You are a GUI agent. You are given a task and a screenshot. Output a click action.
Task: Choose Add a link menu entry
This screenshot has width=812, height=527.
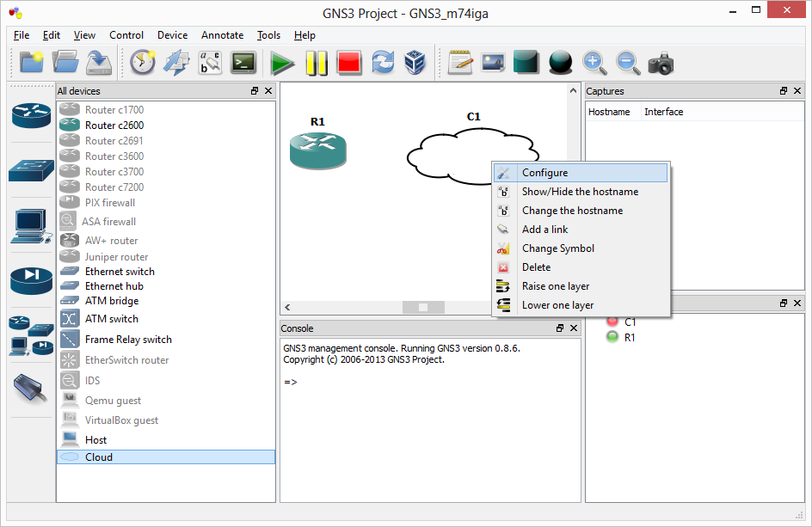click(581, 230)
